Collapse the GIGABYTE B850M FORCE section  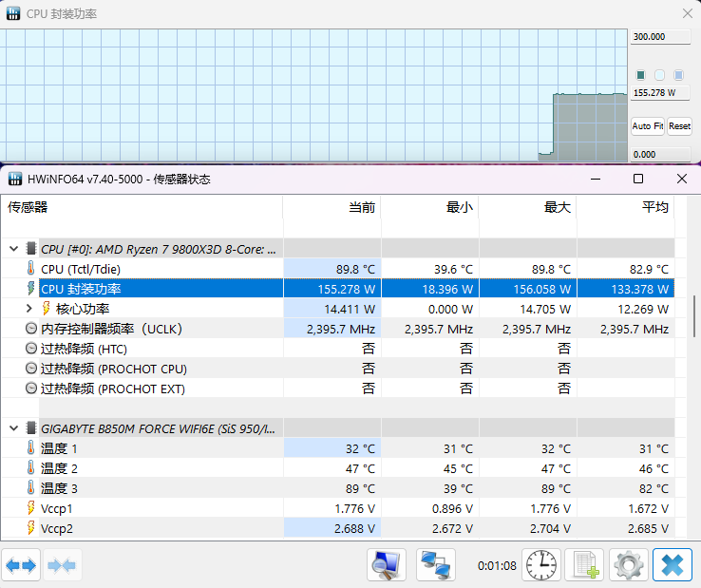click(13, 428)
